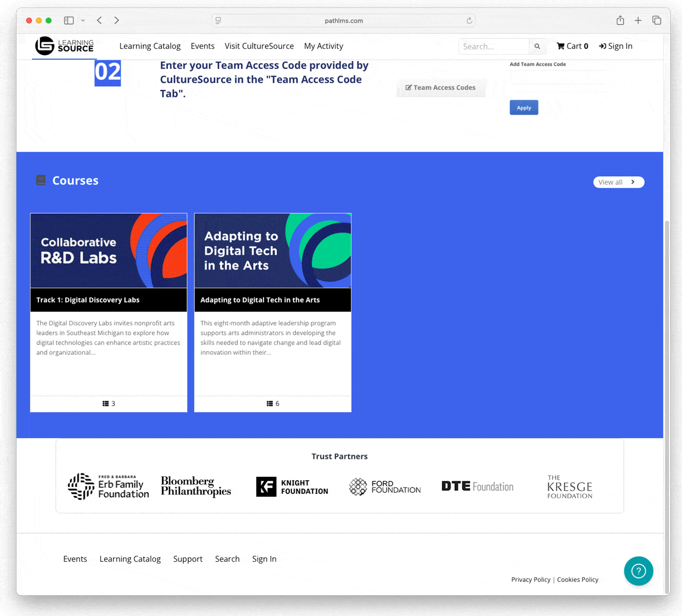Click the Apply button
The height and width of the screenshot is (616, 682).
524,108
